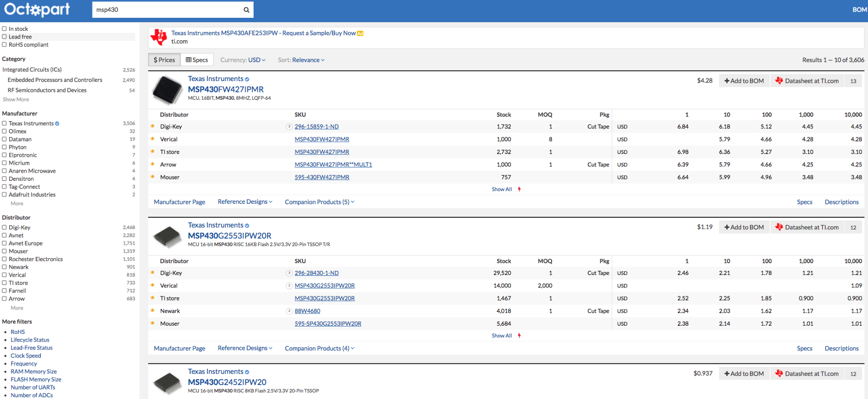This screenshot has width=868, height=399.
Task: Open Newark SKU 88W4680 link
Action: coord(307,311)
